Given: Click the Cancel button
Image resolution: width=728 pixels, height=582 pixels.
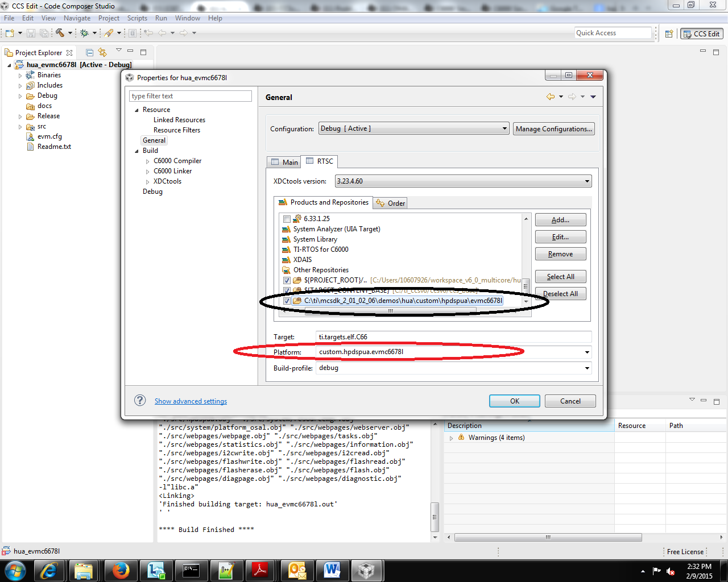Looking at the screenshot, I should tap(570, 401).
